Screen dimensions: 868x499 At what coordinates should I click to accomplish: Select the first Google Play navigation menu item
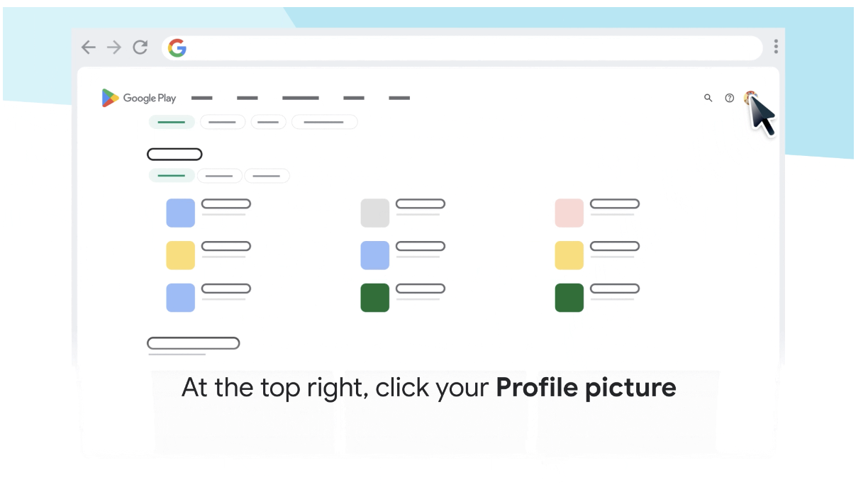click(202, 98)
